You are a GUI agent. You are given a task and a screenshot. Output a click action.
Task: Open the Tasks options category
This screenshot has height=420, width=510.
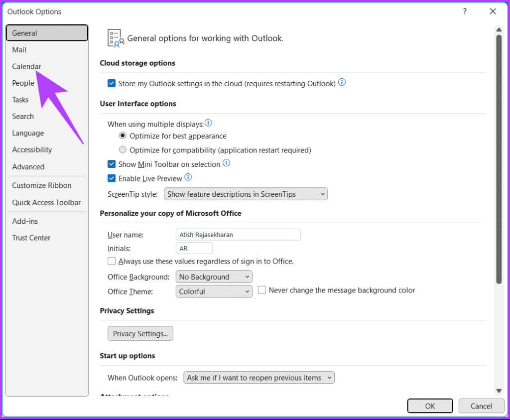pyautogui.click(x=47, y=100)
